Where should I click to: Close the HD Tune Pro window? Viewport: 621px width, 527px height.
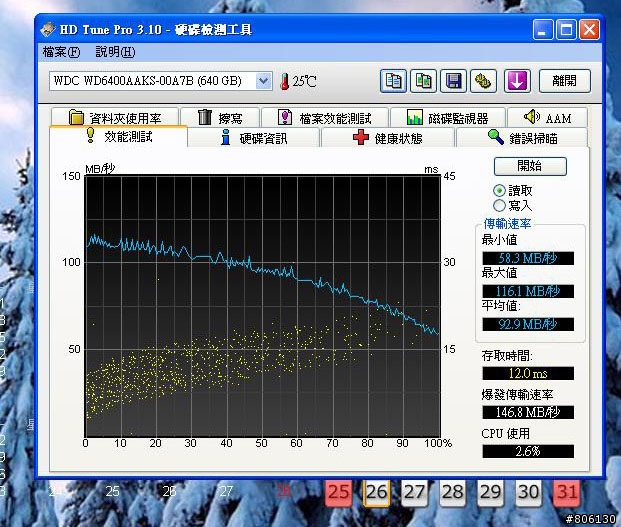[x=590, y=30]
